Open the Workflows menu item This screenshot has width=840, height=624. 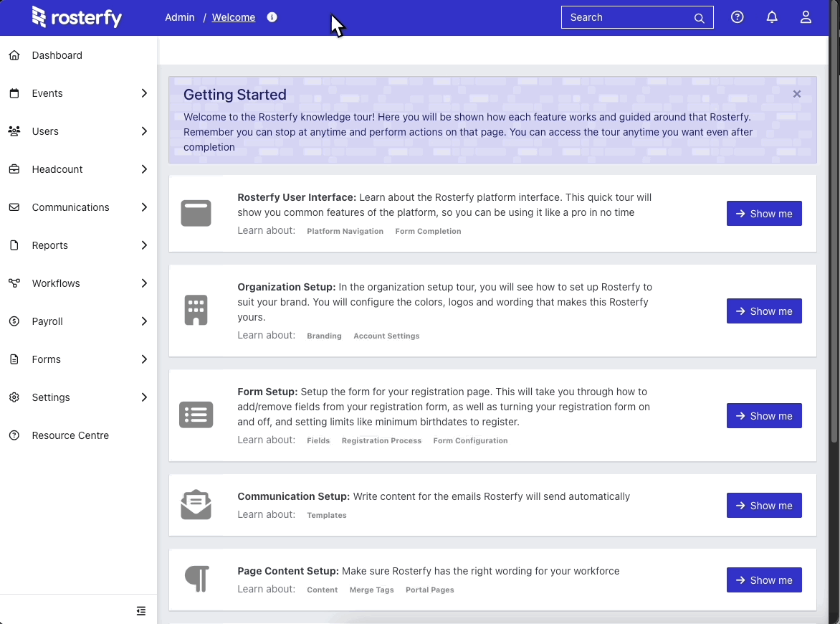[78, 283]
